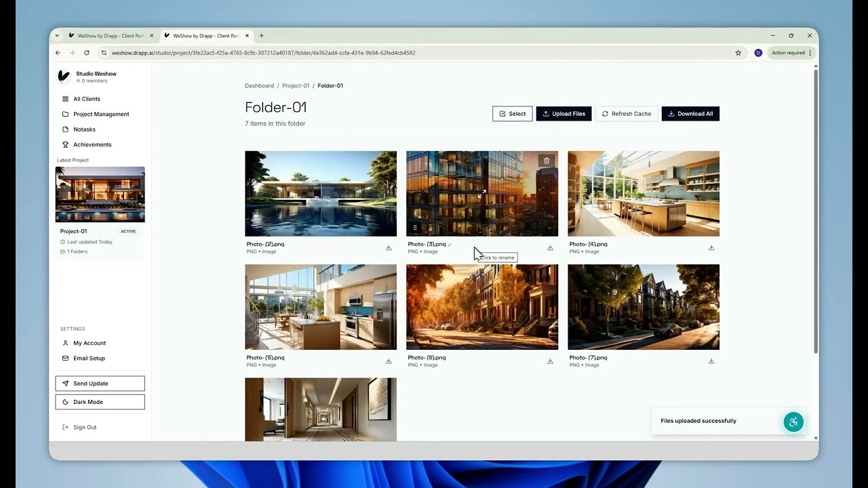Open the Photo-(4) kitchen thumbnail
The image size is (868, 488).
pyautogui.click(x=644, y=193)
